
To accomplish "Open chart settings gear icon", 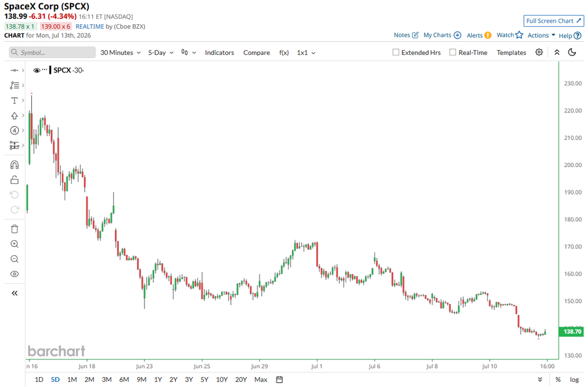I will [x=539, y=52].
